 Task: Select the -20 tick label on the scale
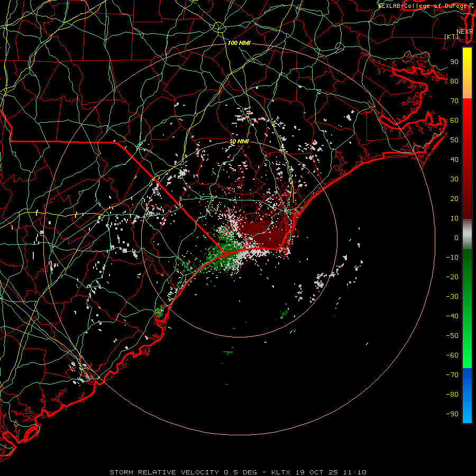(452, 277)
